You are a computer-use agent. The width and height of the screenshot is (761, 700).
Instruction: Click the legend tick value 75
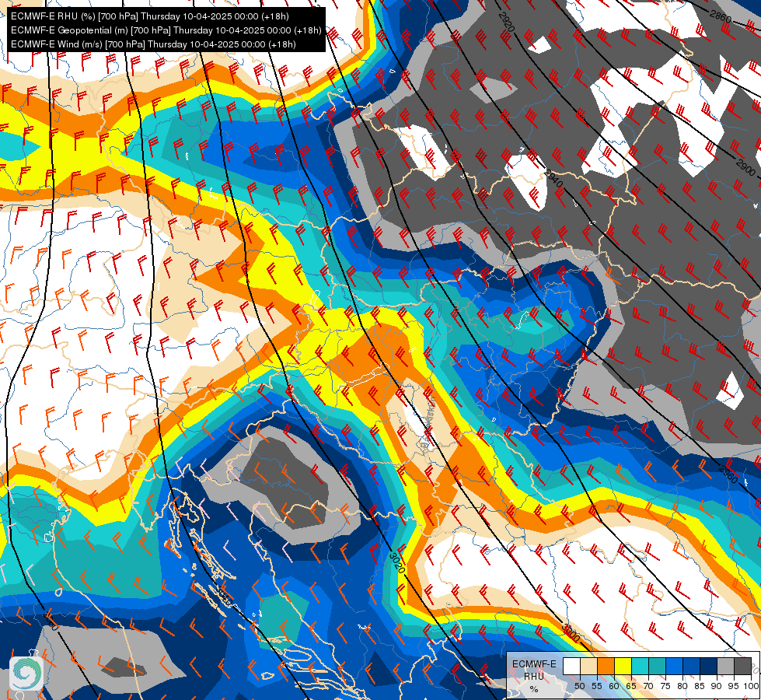tap(665, 686)
